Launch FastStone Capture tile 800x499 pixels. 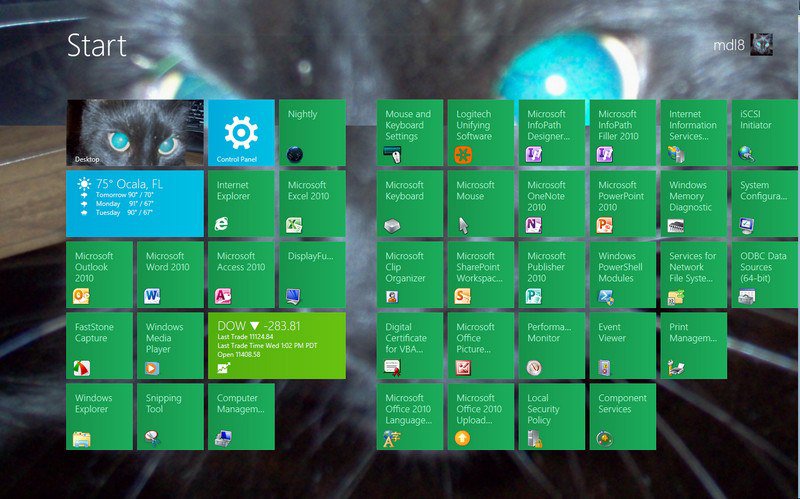[x=100, y=345]
